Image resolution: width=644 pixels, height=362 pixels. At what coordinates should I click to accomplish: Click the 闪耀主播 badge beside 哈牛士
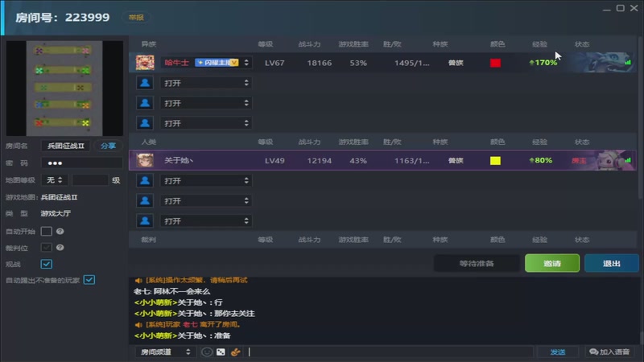coord(217,63)
